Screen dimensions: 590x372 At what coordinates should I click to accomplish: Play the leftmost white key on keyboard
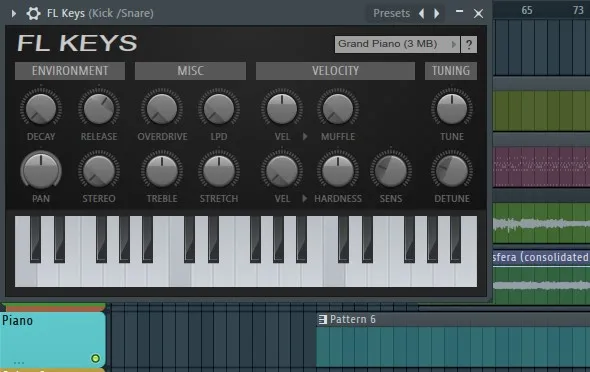click(26, 275)
